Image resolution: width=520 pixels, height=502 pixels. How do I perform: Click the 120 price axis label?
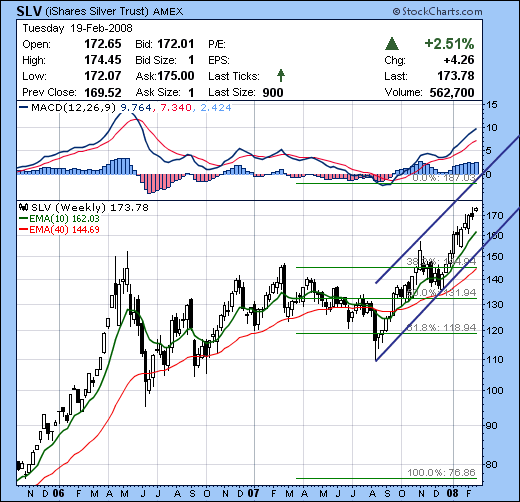point(494,331)
